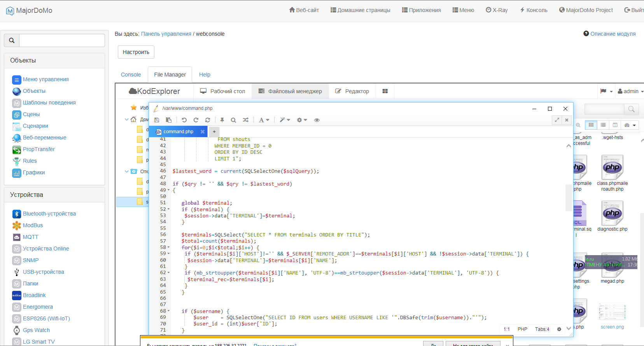
Task: Click the pin icon in editor toolbar
Action: 222,120
